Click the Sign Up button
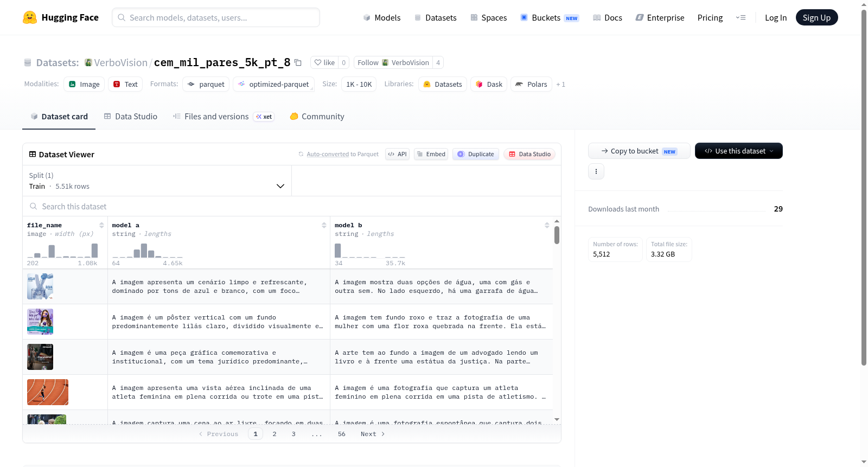Image resolution: width=868 pixels, height=467 pixels. coord(816,17)
